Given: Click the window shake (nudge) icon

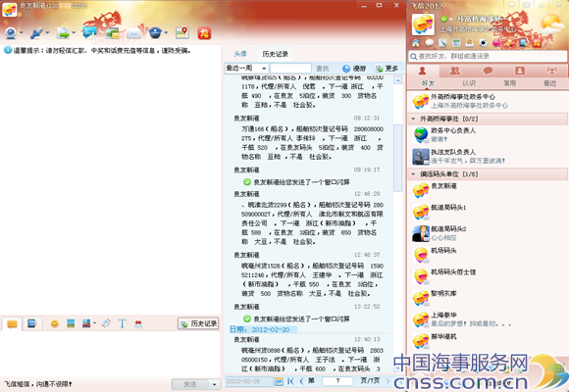Looking at the screenshot, I should click(x=106, y=323).
